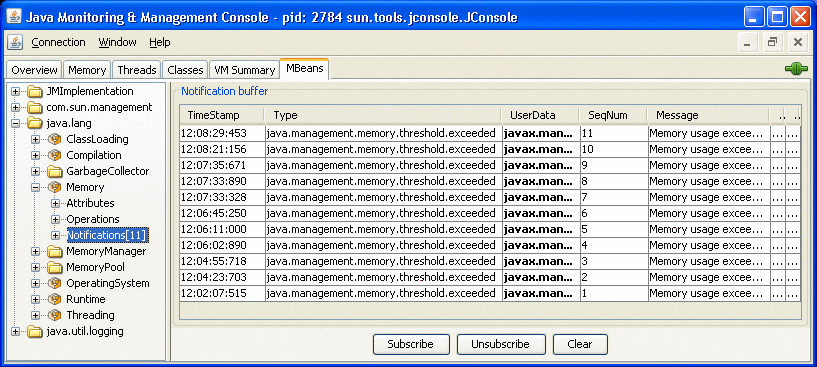
Task: Click the OperatingSystem MBean bean icon
Action: (54, 284)
